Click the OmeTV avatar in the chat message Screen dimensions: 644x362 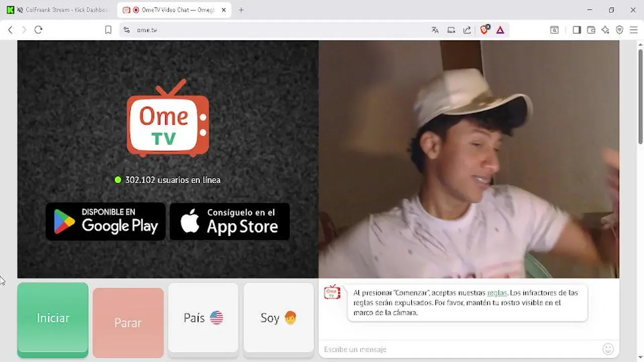(332, 292)
